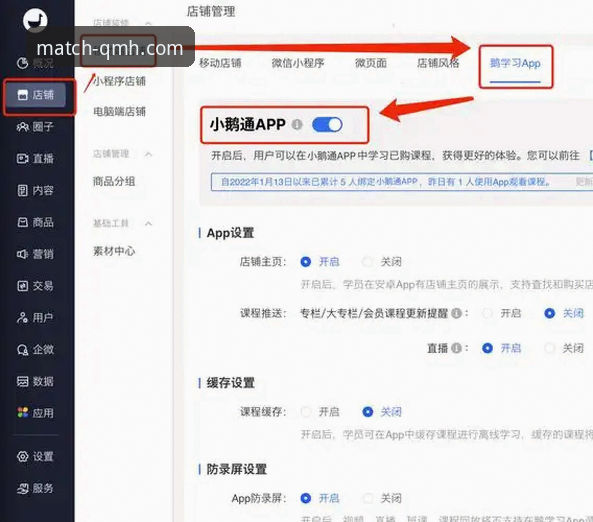The image size is (593, 522).
Task: Open 商品分组 in the submenu
Action: pyautogui.click(x=114, y=182)
